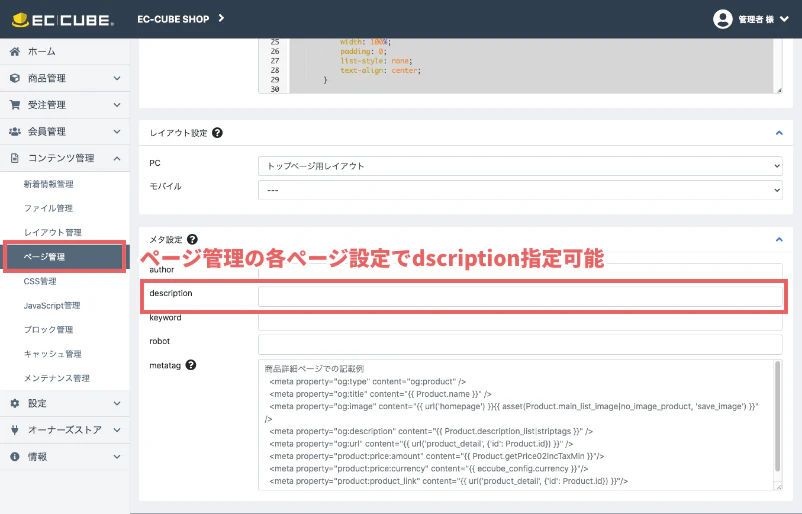Open CSS管理 page
The height and width of the screenshot is (514, 802).
(x=40, y=281)
